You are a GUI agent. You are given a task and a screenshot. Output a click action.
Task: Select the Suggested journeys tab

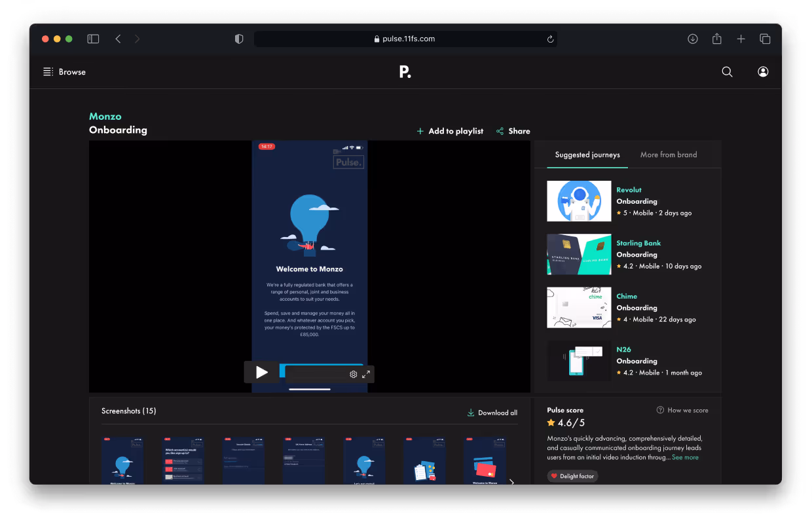click(587, 155)
